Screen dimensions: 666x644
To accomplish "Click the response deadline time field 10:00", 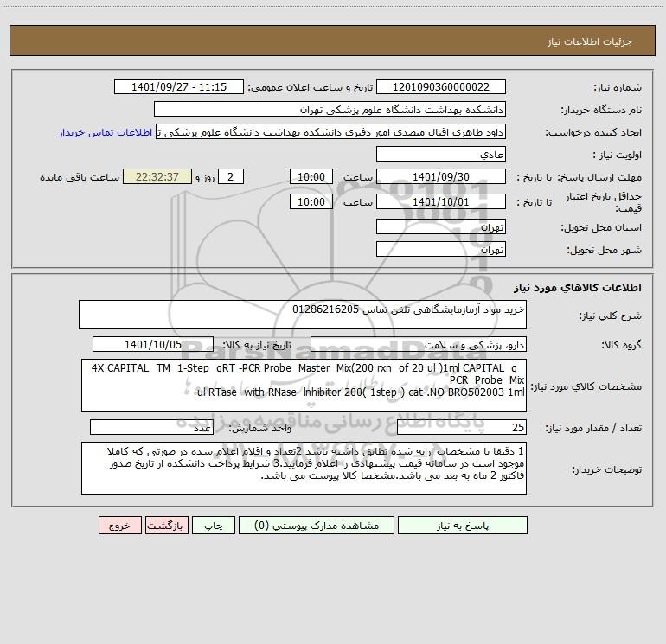I will pyautogui.click(x=311, y=176).
